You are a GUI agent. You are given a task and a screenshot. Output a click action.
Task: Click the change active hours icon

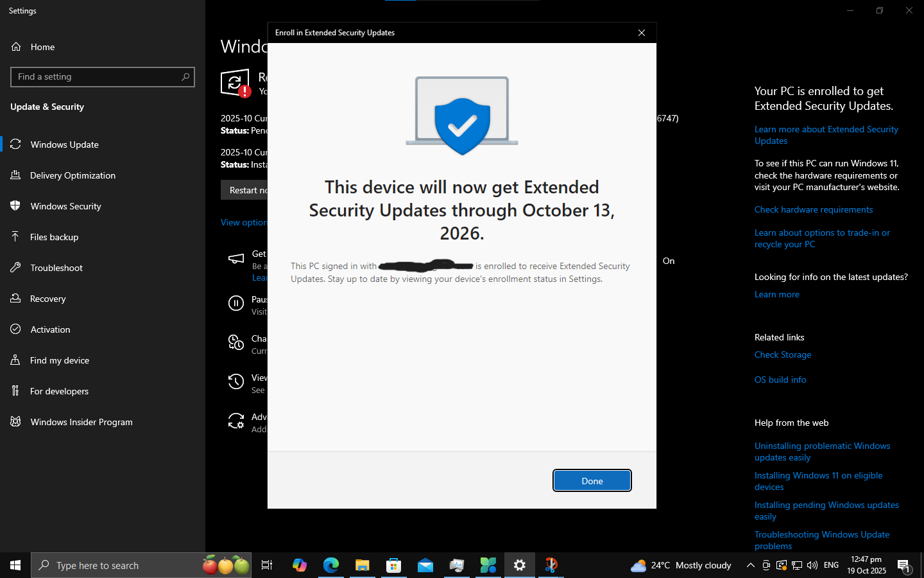pyautogui.click(x=236, y=343)
